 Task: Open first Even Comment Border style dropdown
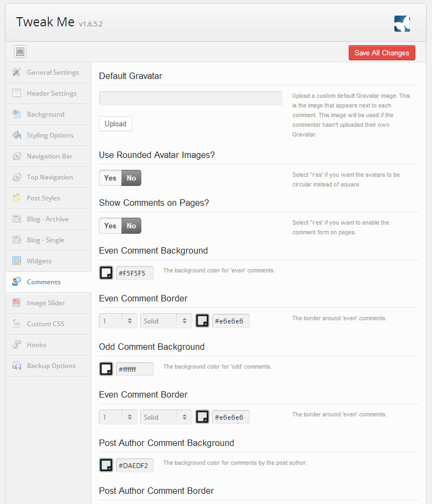[166, 321]
